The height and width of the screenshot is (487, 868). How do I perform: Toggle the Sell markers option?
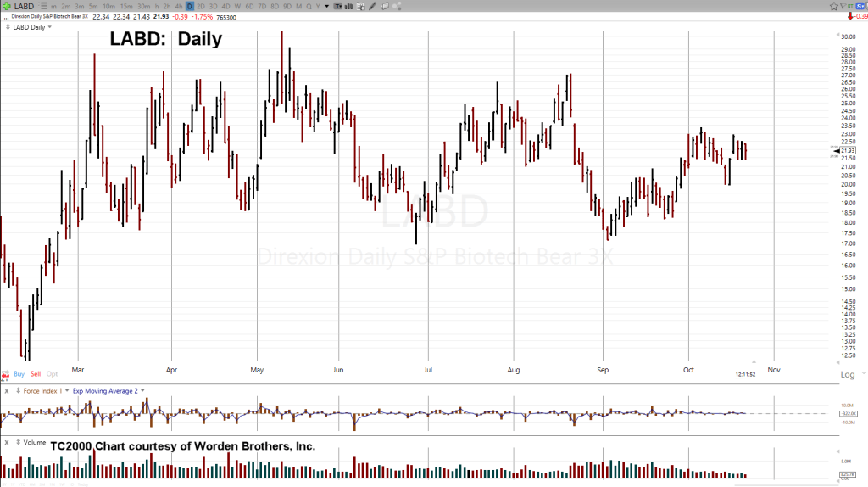[x=36, y=374]
